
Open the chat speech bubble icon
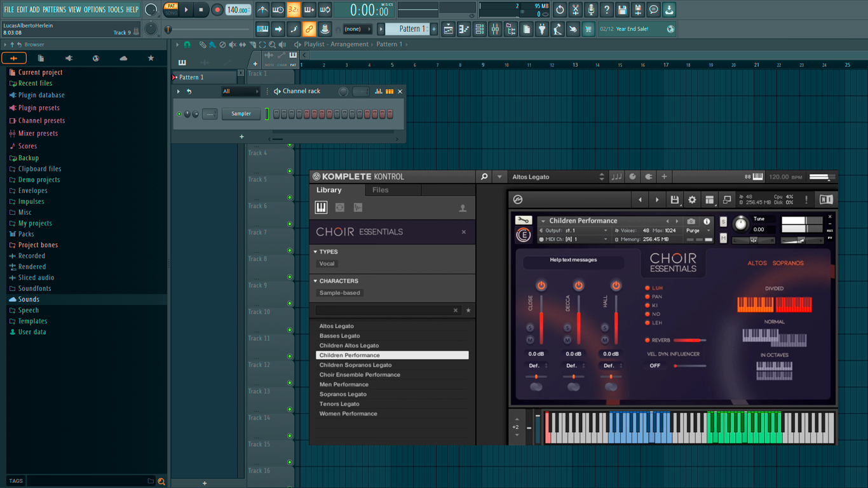tap(653, 10)
